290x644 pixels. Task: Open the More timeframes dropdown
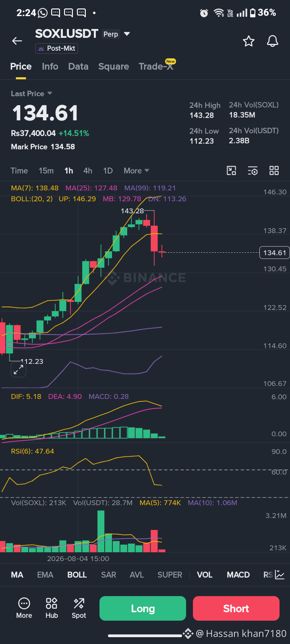click(137, 171)
